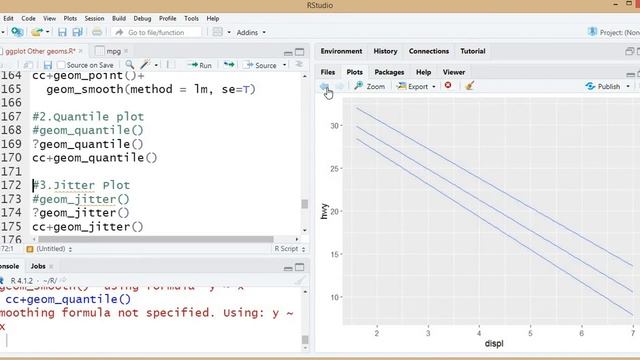Screen dimensions: 640x360
Task: Re-run the previous code region
Action: tap(229, 64)
